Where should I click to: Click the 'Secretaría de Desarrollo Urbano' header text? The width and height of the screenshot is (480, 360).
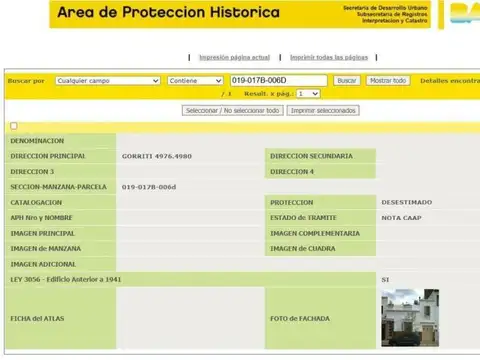click(x=385, y=8)
